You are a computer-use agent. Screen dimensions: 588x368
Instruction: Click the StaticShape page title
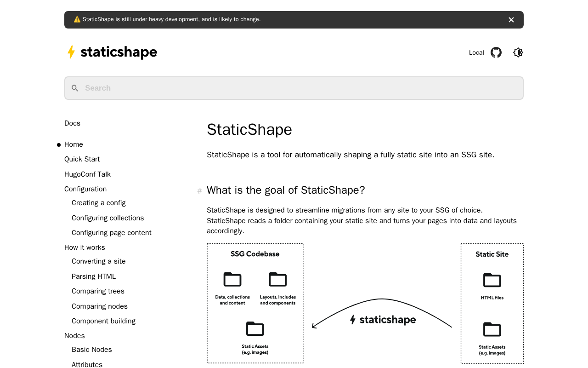coord(249,130)
